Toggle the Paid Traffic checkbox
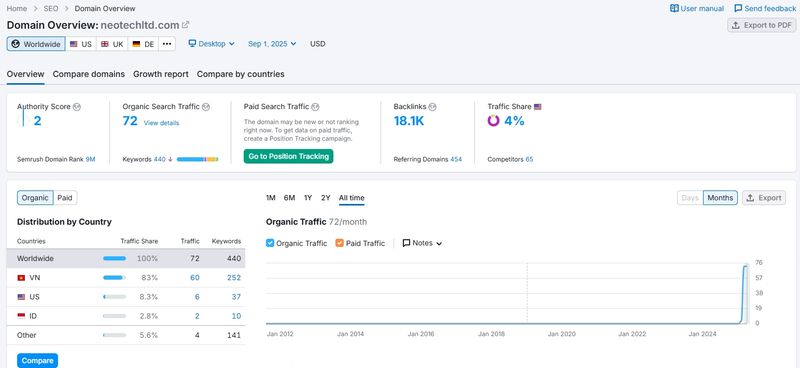 (340, 243)
